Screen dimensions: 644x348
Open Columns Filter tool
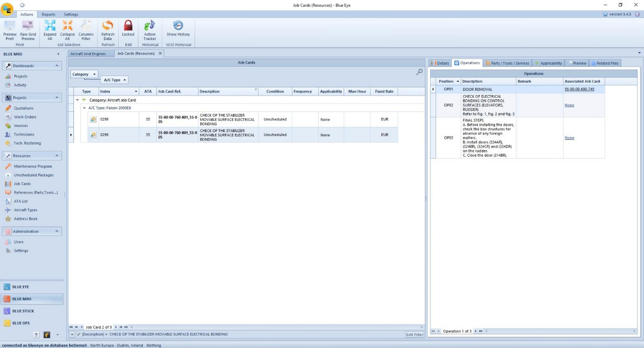[x=86, y=30]
